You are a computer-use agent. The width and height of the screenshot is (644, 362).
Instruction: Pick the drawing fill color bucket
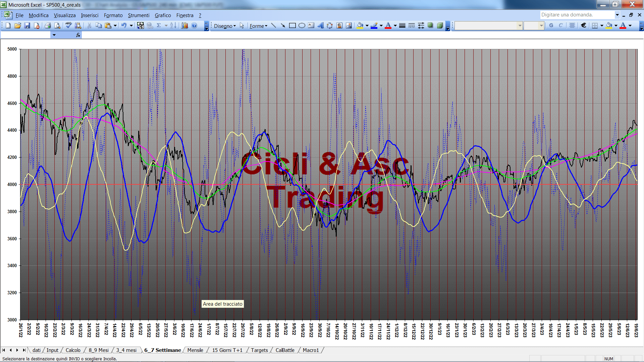(360, 25)
